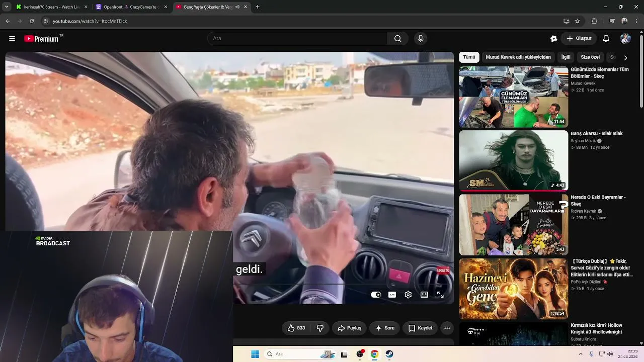The width and height of the screenshot is (644, 362).
Task: Open taskbar volume control
Action: (x=610, y=354)
